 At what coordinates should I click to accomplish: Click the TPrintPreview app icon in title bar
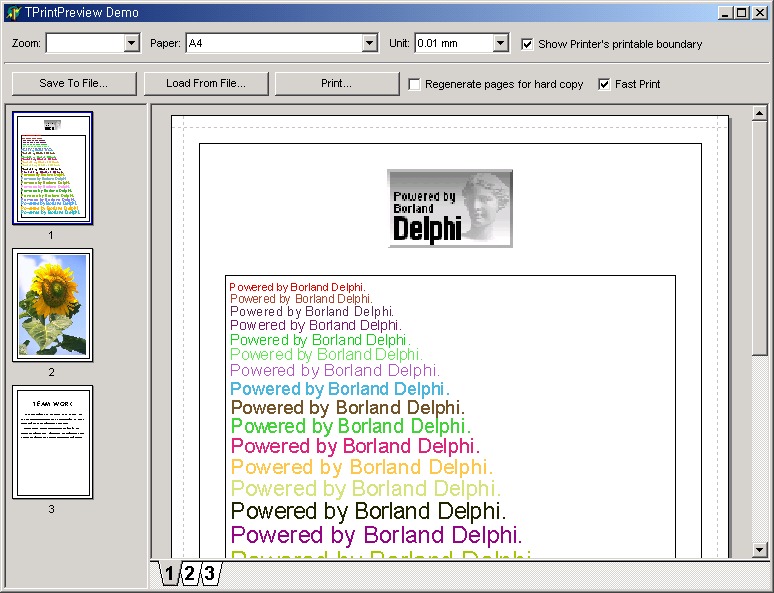coord(13,12)
